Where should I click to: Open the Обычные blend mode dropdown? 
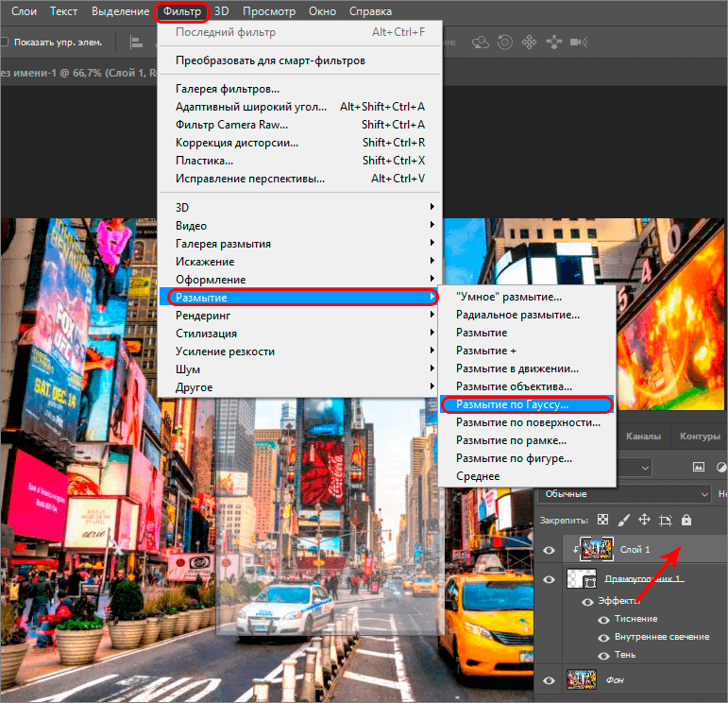click(623, 494)
